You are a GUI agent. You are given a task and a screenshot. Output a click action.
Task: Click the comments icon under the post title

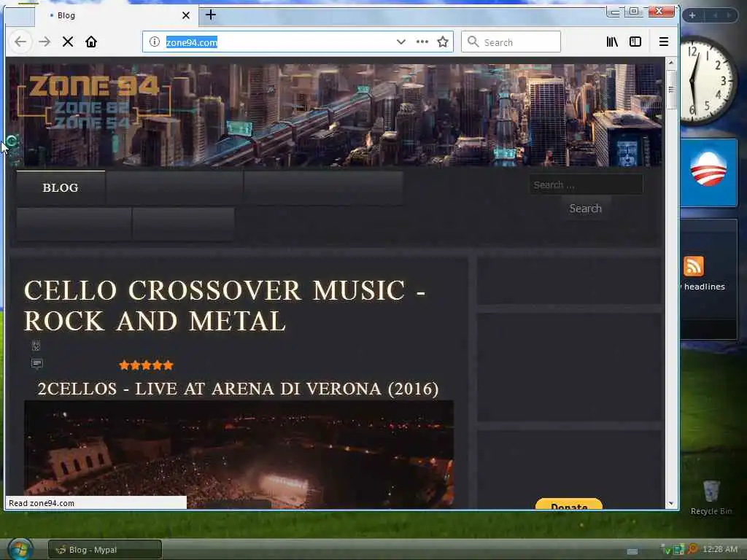(x=36, y=365)
